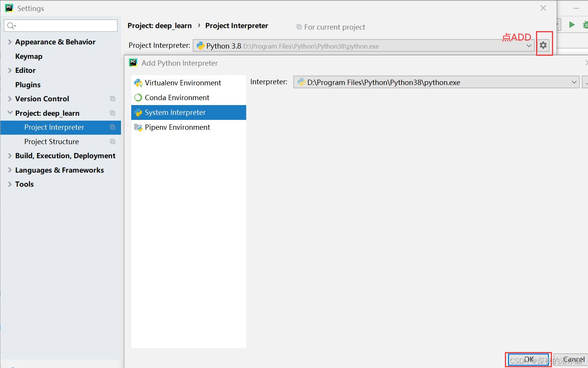
Task: Click OK to confirm the interpreter
Action: coord(528,359)
